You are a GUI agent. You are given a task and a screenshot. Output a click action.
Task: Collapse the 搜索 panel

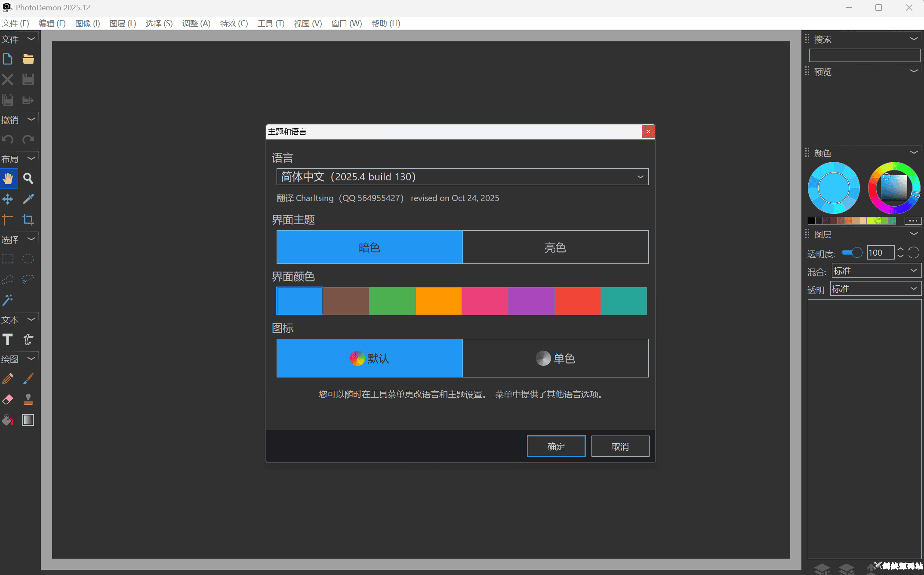914,39
